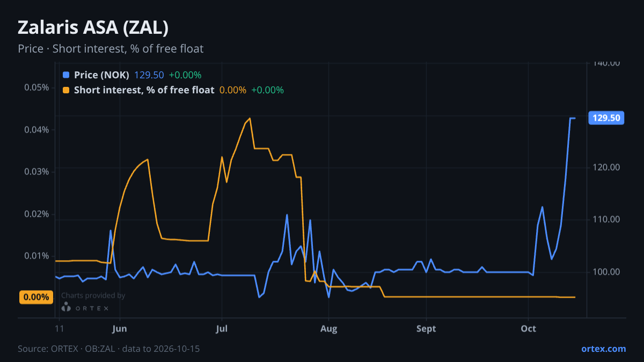Click the 11 date label on time axis

point(59,329)
